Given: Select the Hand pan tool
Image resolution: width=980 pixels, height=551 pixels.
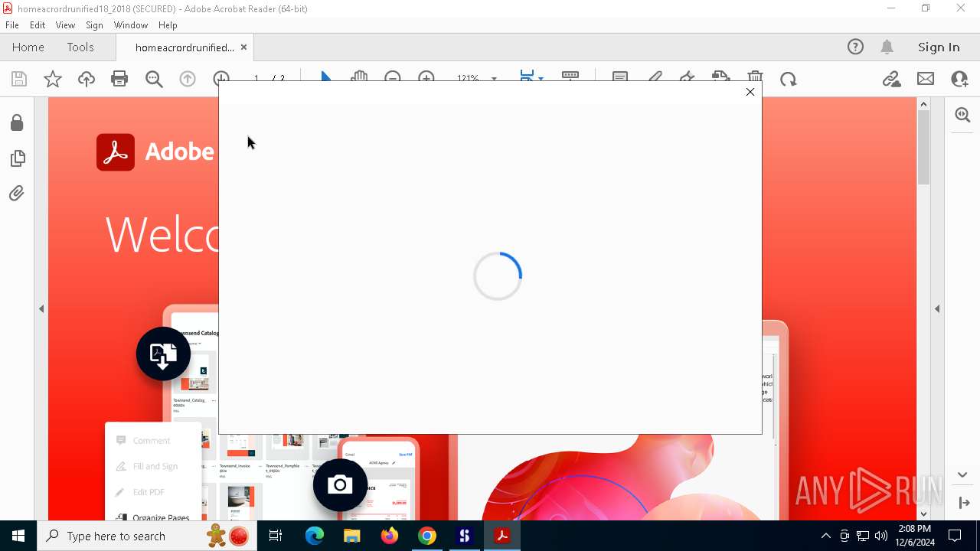Looking at the screenshot, I should pos(359,77).
